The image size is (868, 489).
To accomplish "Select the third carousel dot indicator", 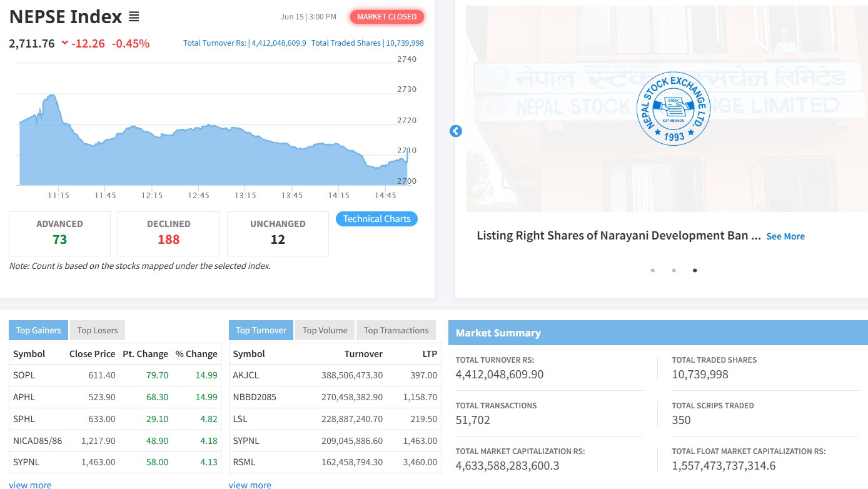I will coord(695,271).
